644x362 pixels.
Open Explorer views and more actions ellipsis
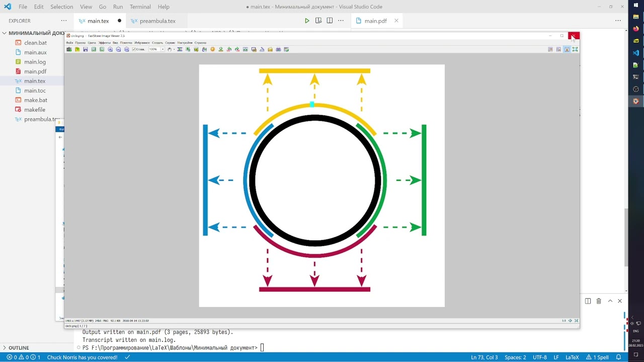tap(64, 21)
